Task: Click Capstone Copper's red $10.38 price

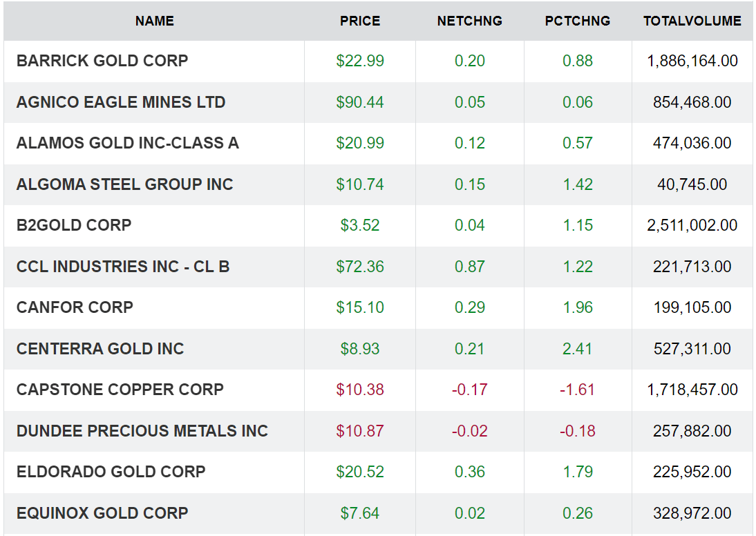Action: pos(360,390)
